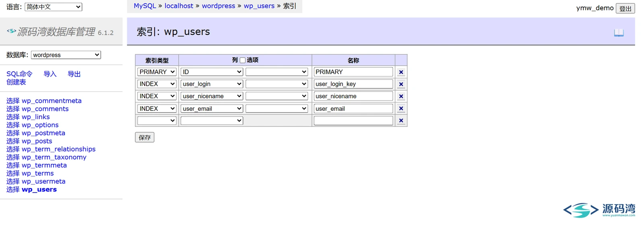Click 选择 beside wp_posts
This screenshot has width=644, height=226.
click(x=13, y=141)
